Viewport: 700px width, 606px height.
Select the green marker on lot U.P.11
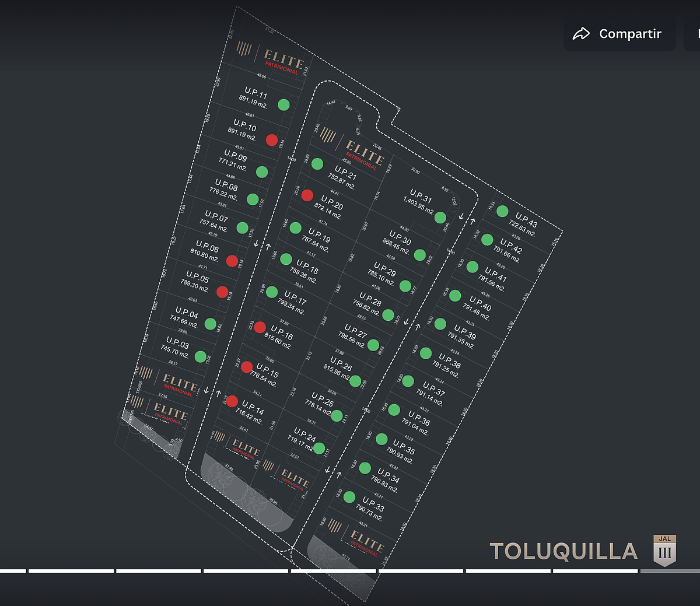coord(283,104)
